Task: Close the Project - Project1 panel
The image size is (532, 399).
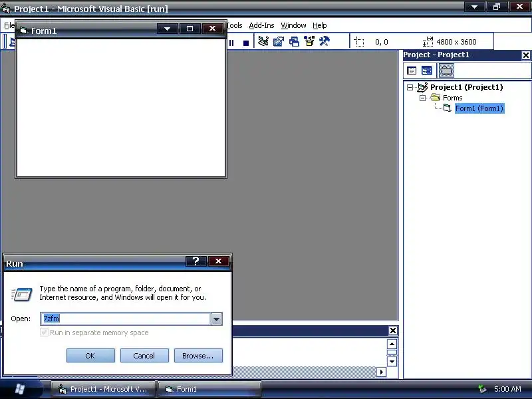Action: pos(525,55)
